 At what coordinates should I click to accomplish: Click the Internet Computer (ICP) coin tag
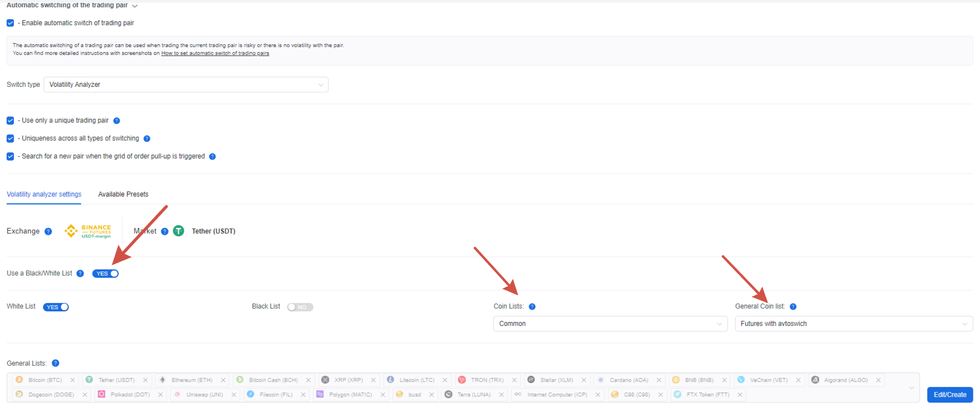tap(557, 395)
